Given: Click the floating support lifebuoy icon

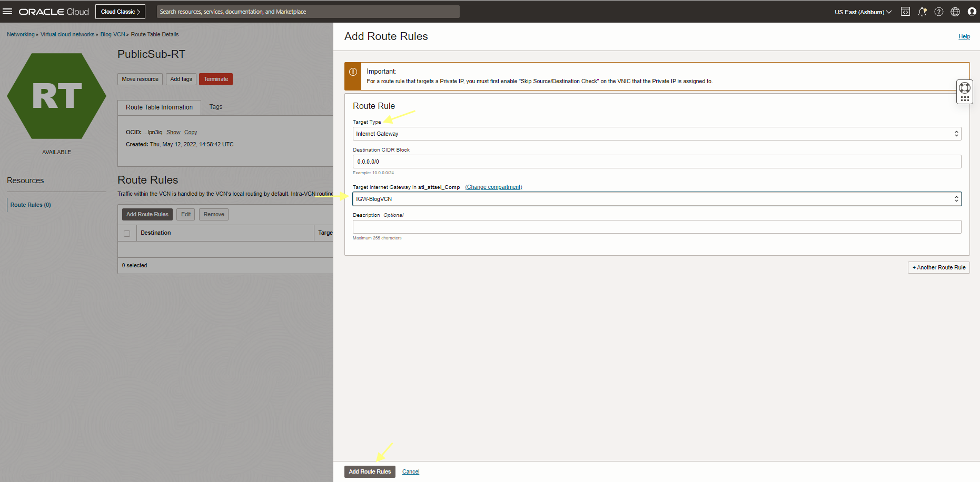Looking at the screenshot, I should [x=965, y=88].
